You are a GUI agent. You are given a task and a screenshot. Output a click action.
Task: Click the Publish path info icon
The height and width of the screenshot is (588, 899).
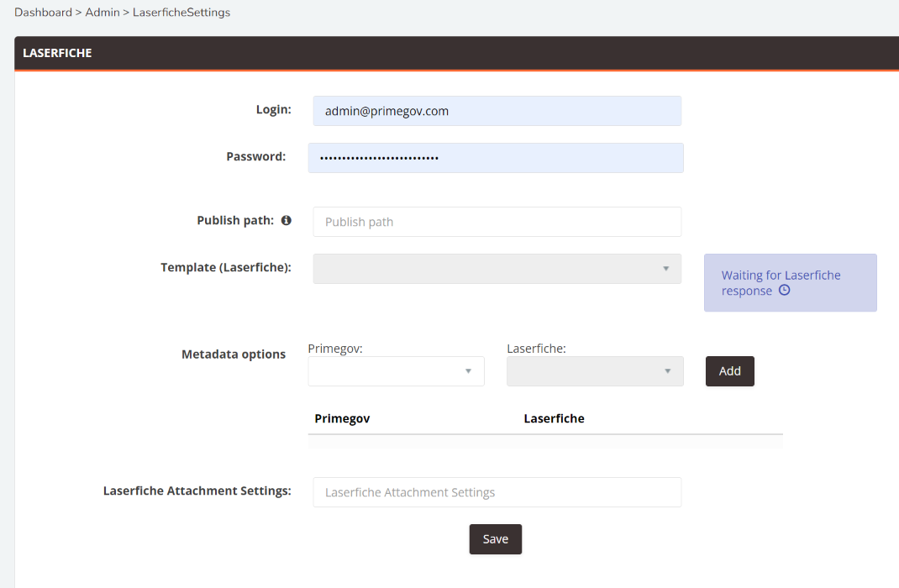287,220
